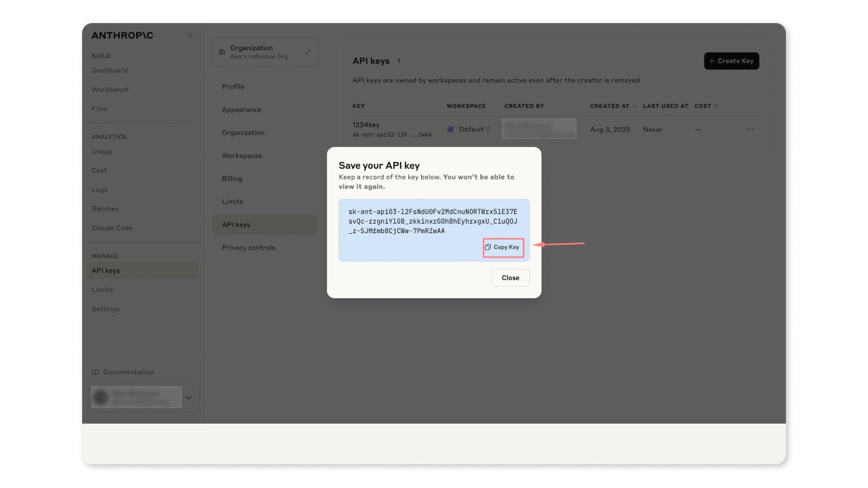Open the Usage analytics page

[x=102, y=152]
